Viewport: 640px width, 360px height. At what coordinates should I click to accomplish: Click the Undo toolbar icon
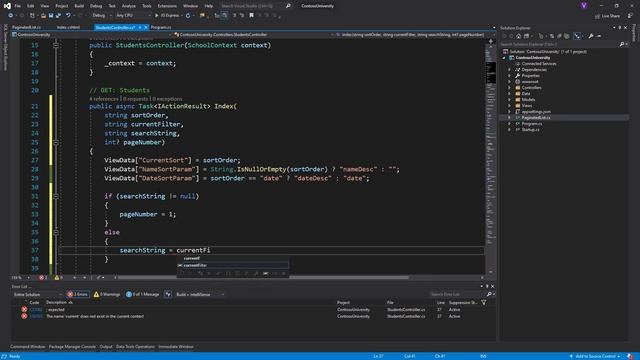click(x=68, y=16)
